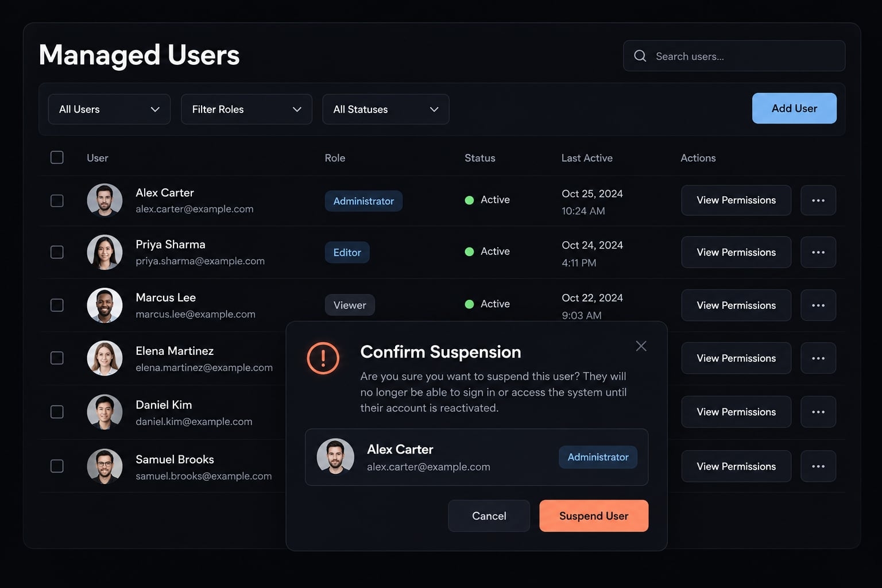Select the Priya Sharma row checkbox

click(x=57, y=252)
